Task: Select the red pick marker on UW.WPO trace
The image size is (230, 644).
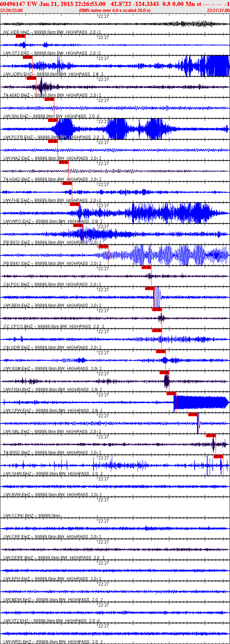Action: (75, 204)
